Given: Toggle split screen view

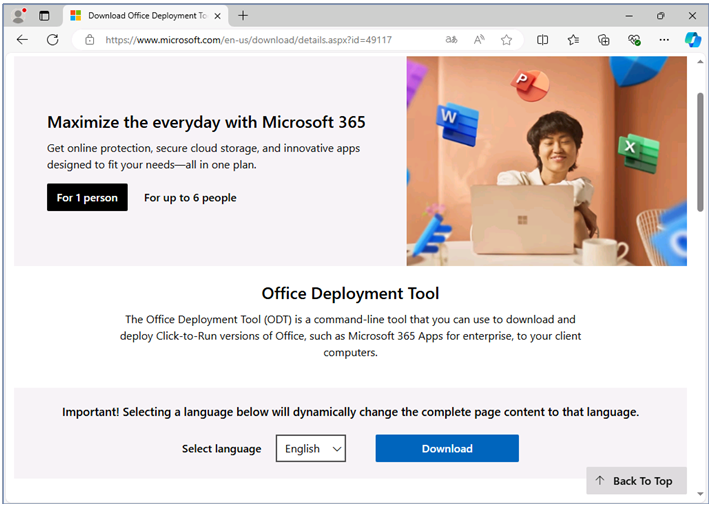Looking at the screenshot, I should [542, 40].
